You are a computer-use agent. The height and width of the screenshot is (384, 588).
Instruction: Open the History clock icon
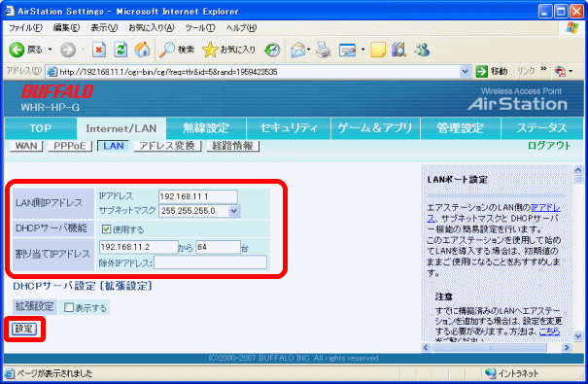click(272, 50)
